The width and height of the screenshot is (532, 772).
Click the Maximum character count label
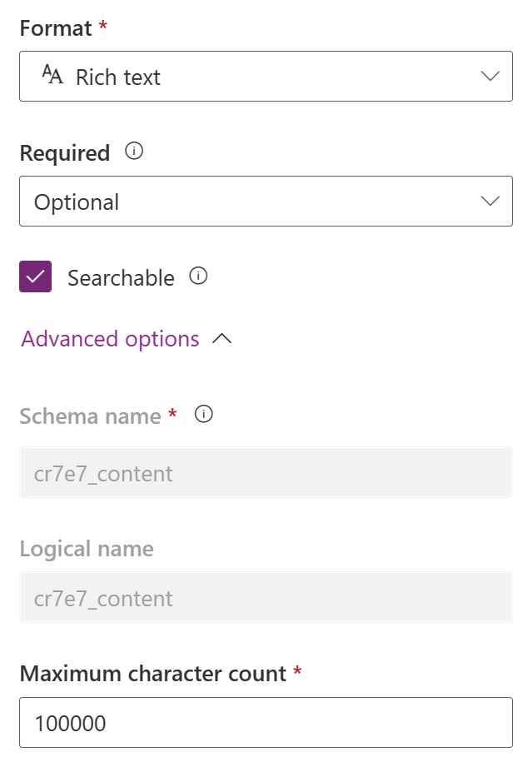pos(153,674)
